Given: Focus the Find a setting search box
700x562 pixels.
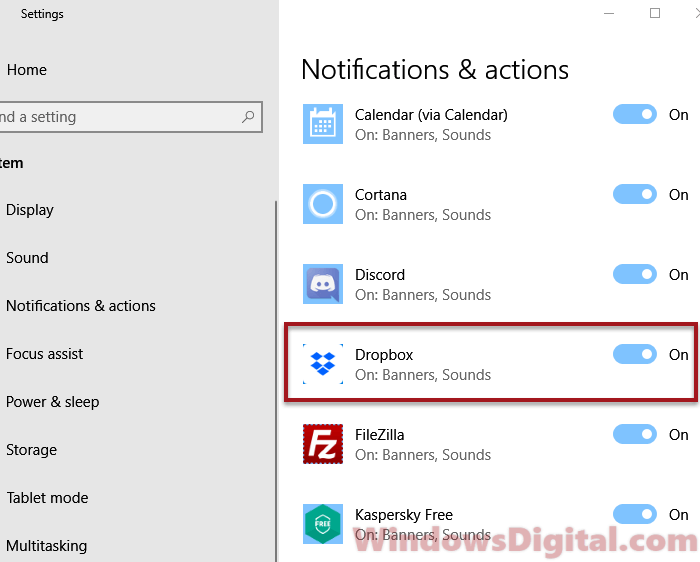Looking at the screenshot, I should (x=130, y=117).
